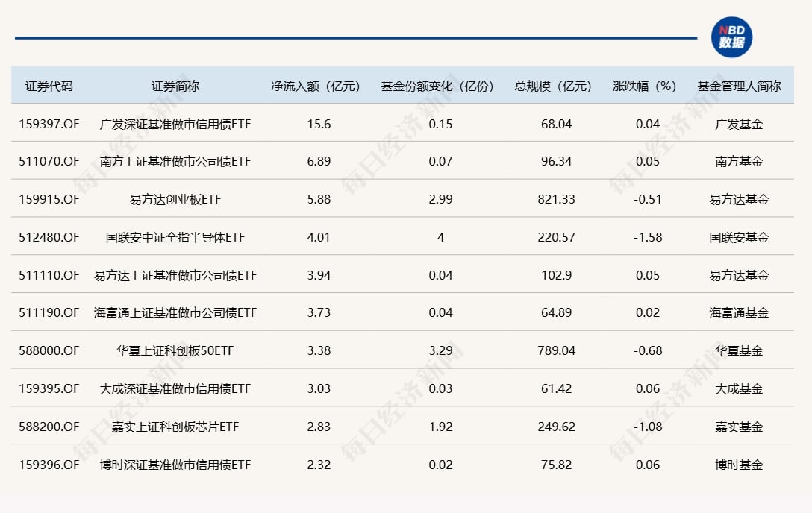
Task: Click the 广发基金 manager cell
Action: click(x=738, y=123)
